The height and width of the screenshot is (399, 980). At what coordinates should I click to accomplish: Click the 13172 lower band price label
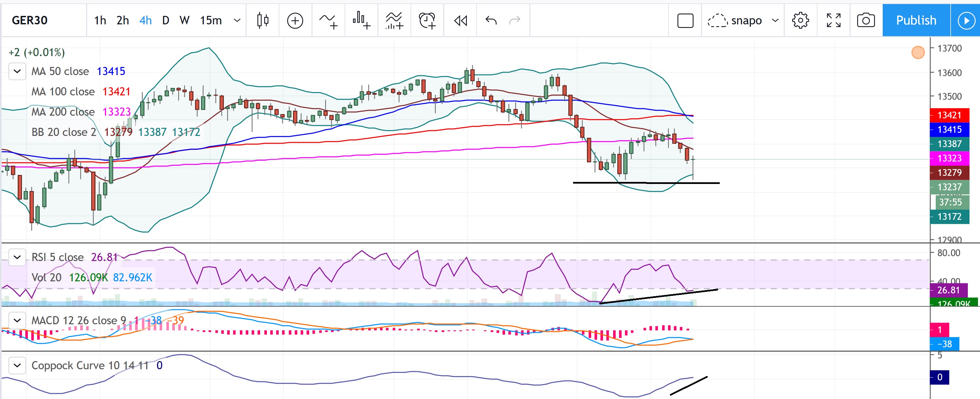click(x=949, y=217)
